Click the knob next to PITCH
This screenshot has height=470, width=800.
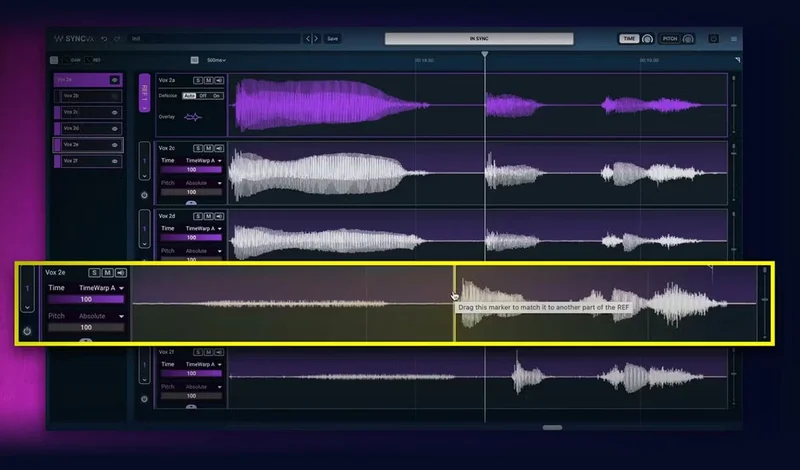tap(688, 39)
